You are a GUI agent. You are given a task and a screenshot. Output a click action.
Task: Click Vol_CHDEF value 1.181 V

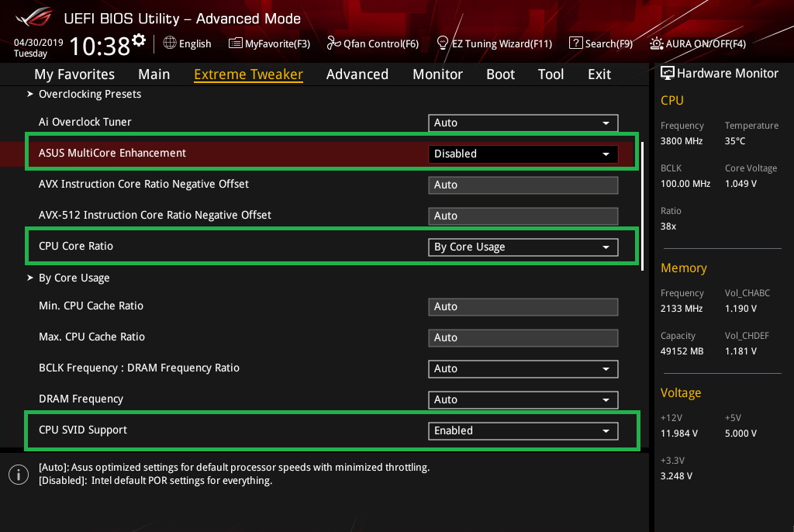coord(740,351)
